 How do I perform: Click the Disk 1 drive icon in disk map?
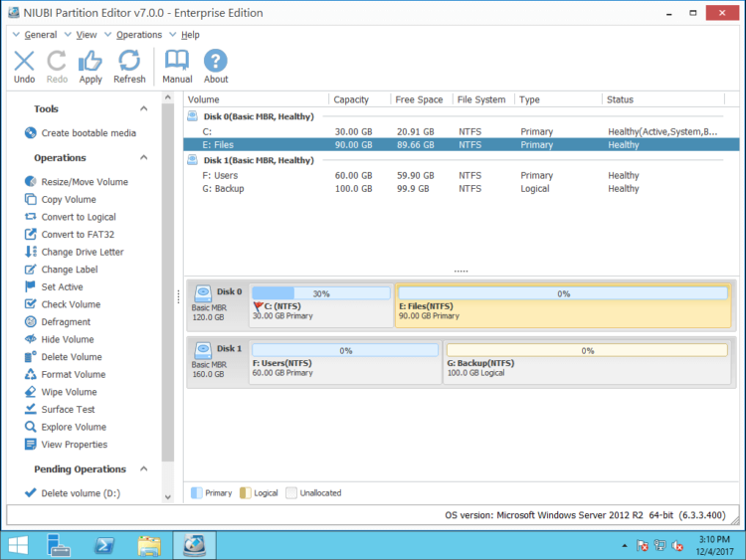coord(203,350)
